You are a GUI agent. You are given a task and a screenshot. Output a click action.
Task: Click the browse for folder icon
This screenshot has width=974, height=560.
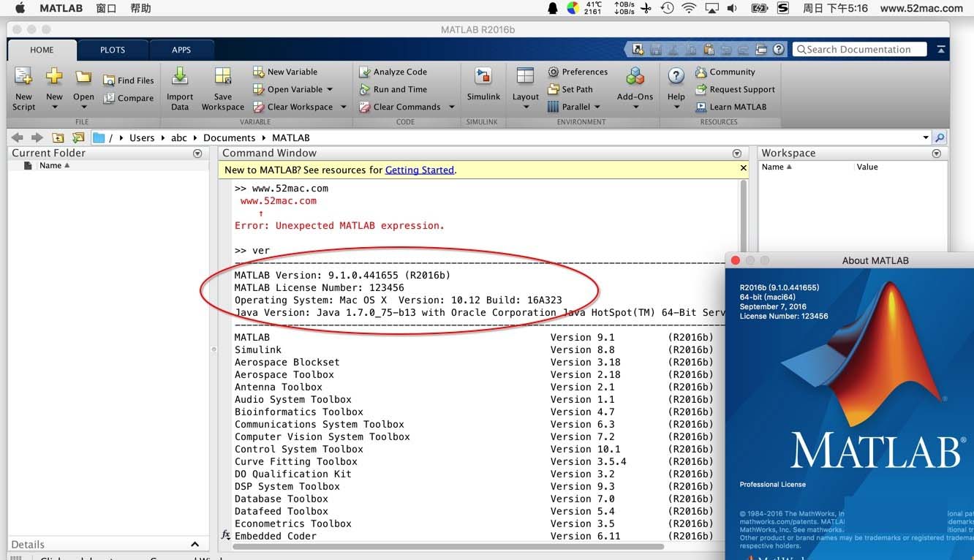[x=78, y=137]
